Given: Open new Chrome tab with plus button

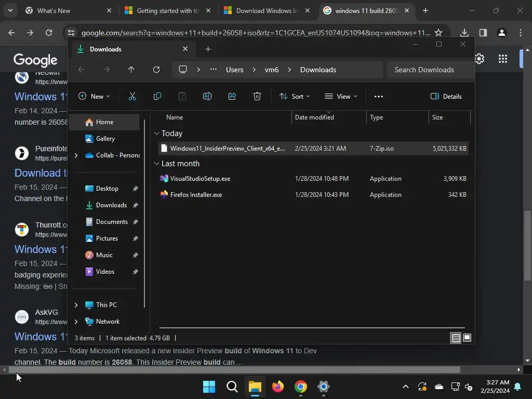Looking at the screenshot, I should tap(425, 10).
